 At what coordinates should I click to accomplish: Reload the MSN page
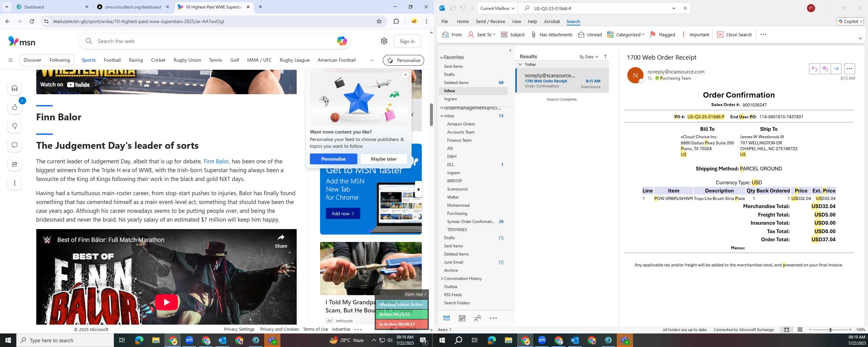point(32,21)
